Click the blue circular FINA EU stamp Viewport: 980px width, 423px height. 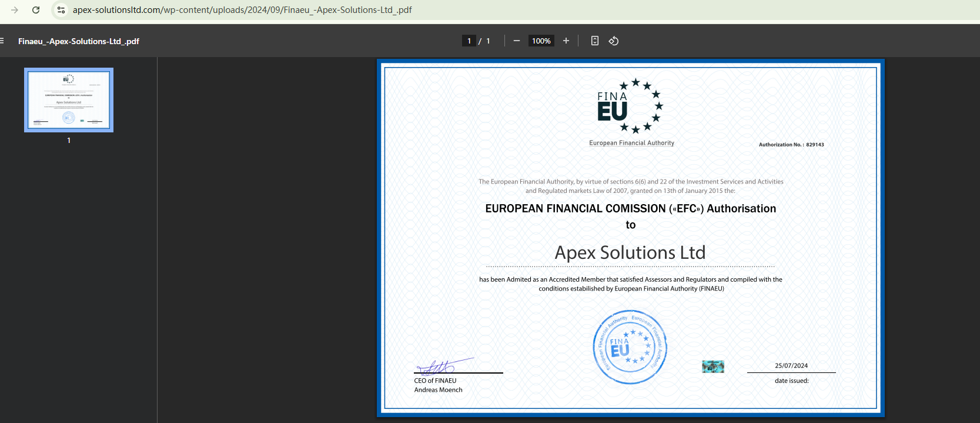click(x=630, y=347)
